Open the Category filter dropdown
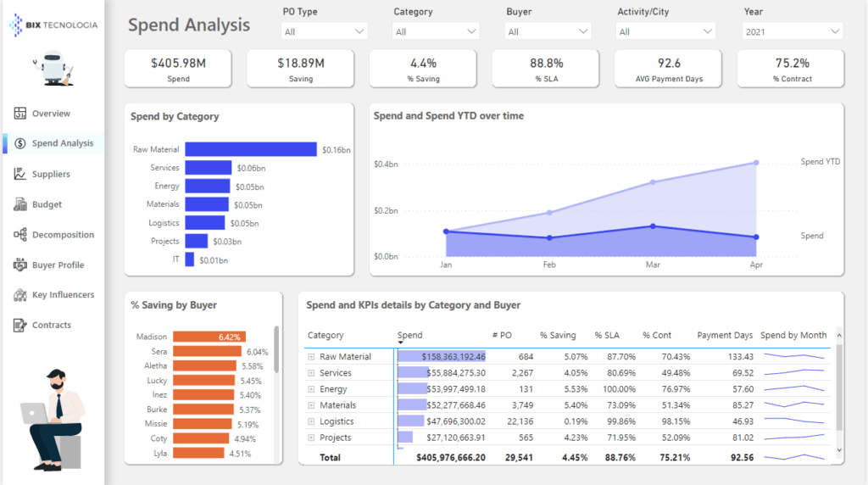The width and height of the screenshot is (868, 485). (436, 31)
